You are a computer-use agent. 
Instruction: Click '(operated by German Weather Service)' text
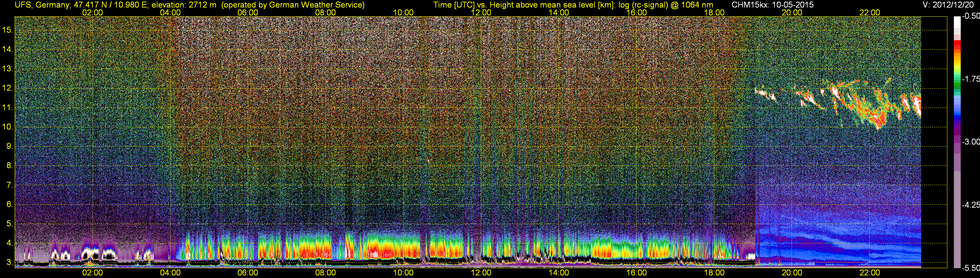click(x=293, y=5)
